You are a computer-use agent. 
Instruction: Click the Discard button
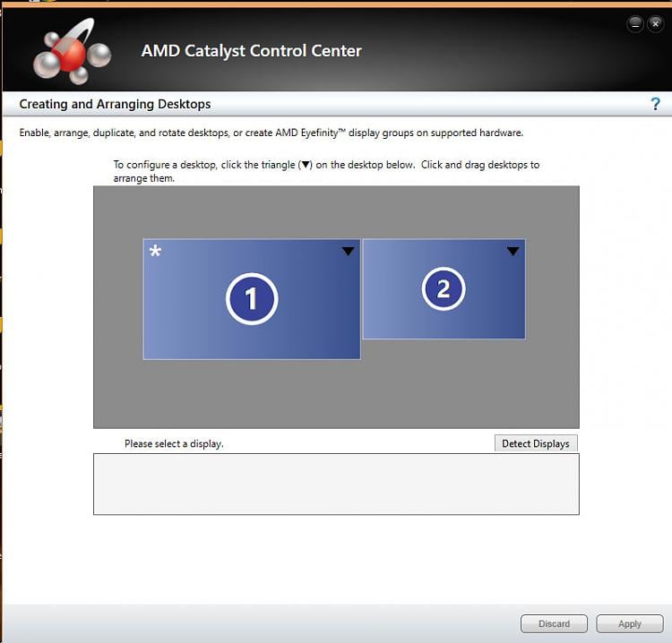coord(554,623)
